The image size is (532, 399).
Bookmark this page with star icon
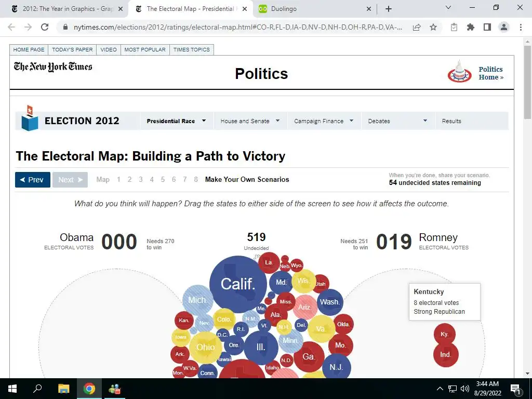point(433,27)
